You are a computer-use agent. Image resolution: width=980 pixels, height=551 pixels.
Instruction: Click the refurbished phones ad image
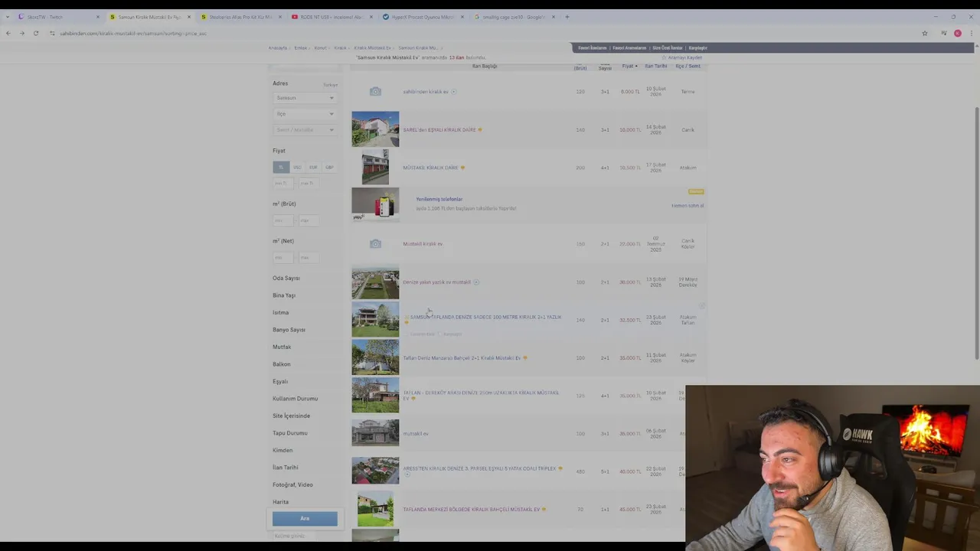point(375,205)
